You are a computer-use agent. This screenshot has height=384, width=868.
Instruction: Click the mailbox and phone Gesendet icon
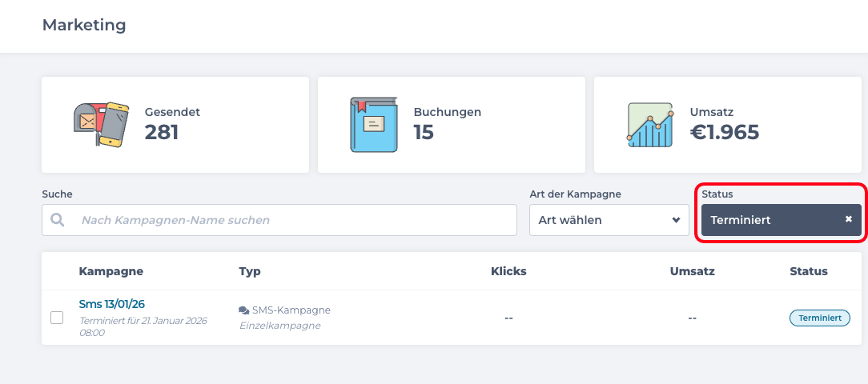pyautogui.click(x=100, y=124)
